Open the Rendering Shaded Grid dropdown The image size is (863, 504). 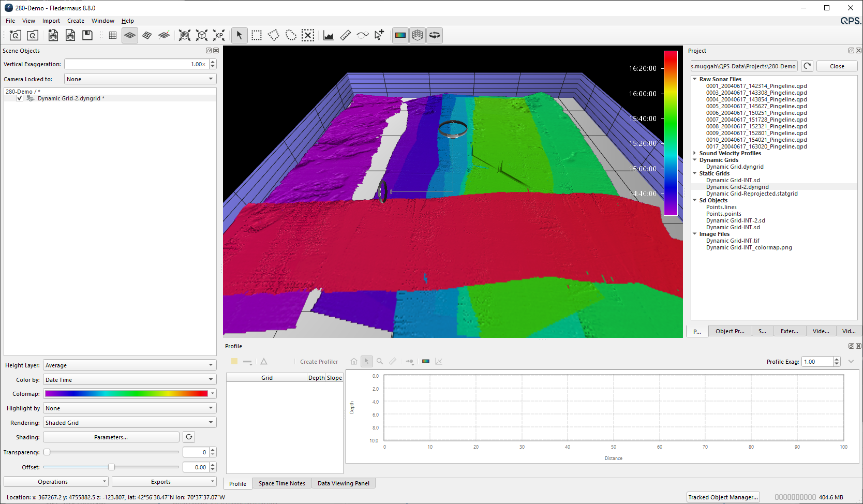click(129, 423)
